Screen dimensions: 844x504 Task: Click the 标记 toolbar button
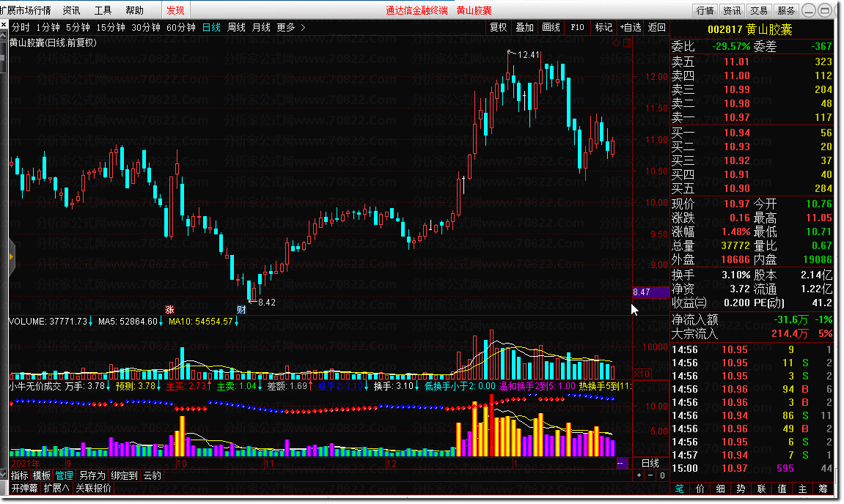(603, 27)
